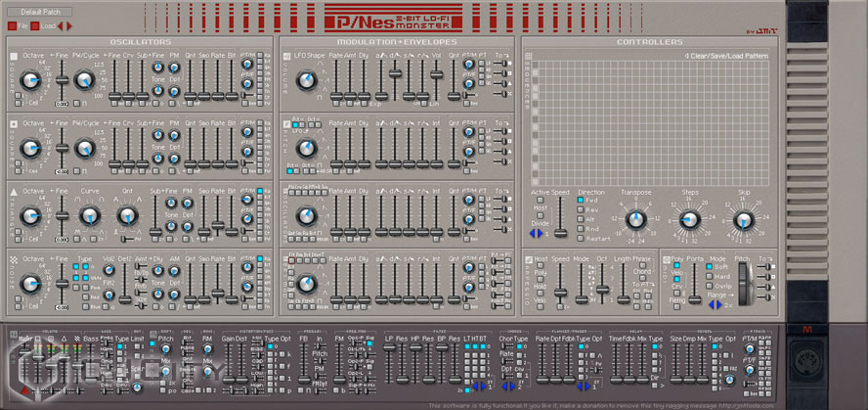Click Square 1 Octave knob
868x410 pixels.
coord(30,81)
